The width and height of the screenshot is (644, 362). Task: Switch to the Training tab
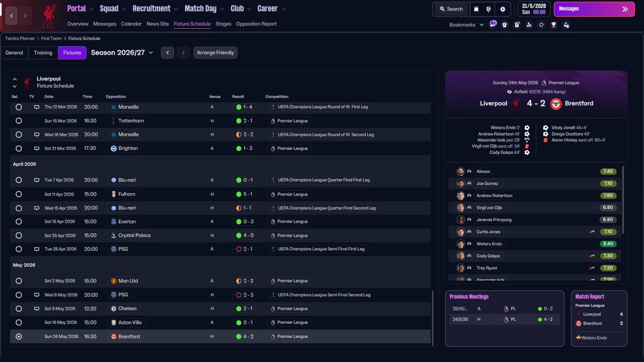point(43,53)
